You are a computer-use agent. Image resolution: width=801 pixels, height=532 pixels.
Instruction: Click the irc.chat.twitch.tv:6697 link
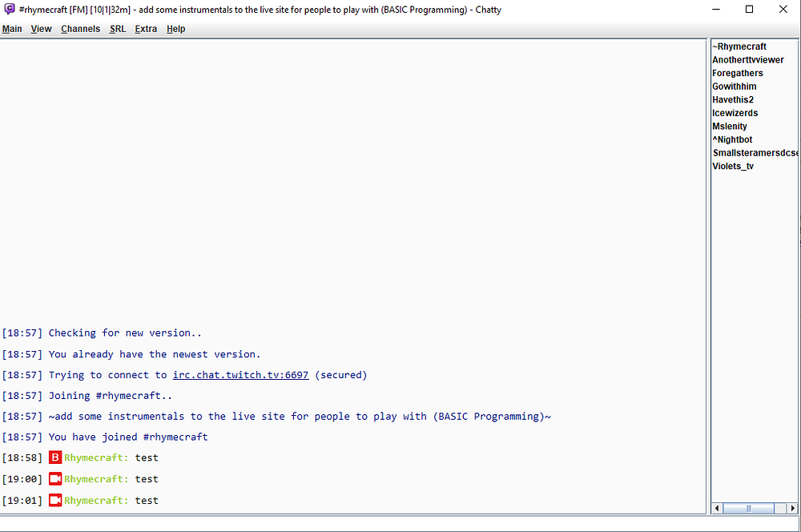(240, 375)
